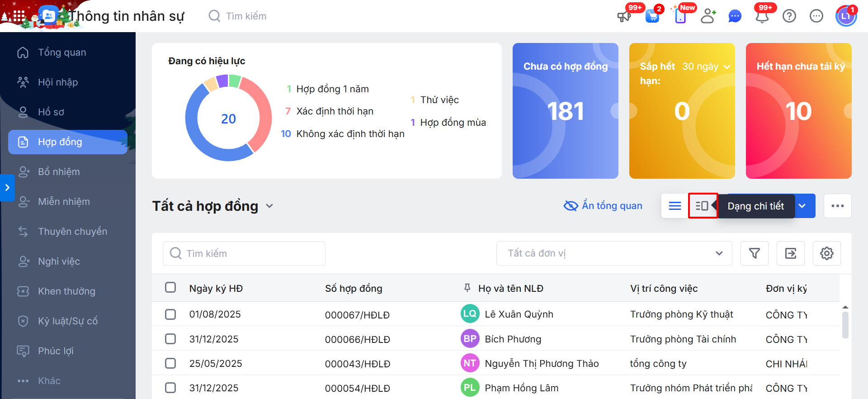The image size is (868, 399).
Task: Click Bích Phương's BP avatar
Action: coord(470,338)
